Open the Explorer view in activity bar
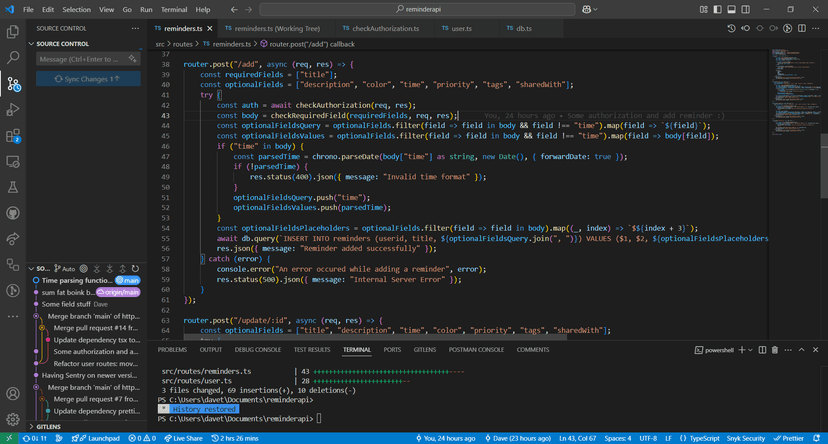This screenshot has height=444, width=828. pyautogui.click(x=13, y=32)
